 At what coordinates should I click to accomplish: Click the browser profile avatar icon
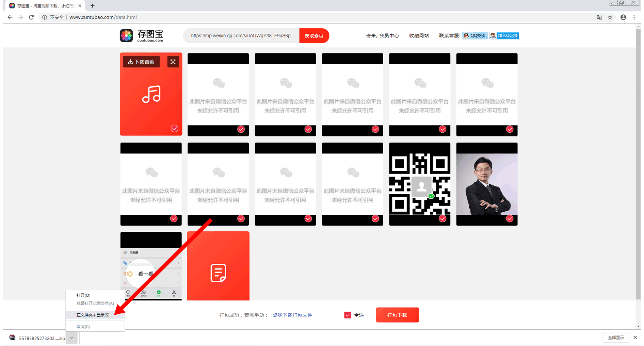point(623,17)
